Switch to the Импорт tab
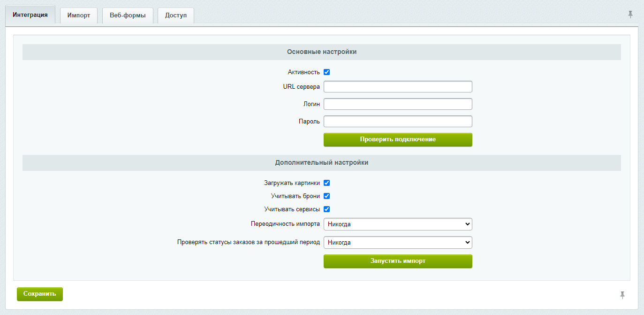 79,15
